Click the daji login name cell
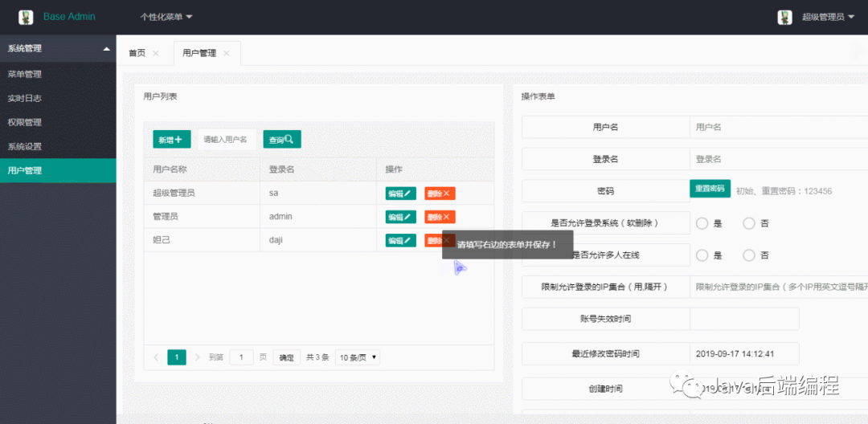The height and width of the screenshot is (424, 868). (x=318, y=240)
